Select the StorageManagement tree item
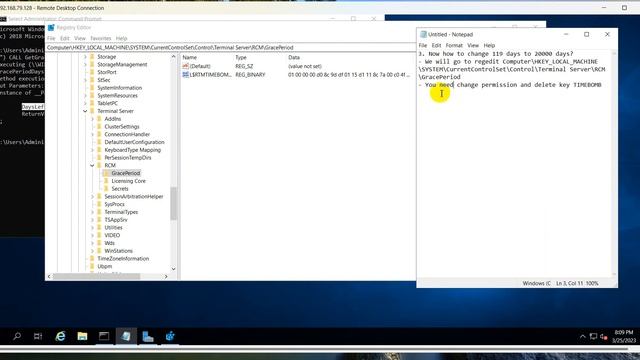Screen dimensions: 640x360 click(x=122, y=64)
